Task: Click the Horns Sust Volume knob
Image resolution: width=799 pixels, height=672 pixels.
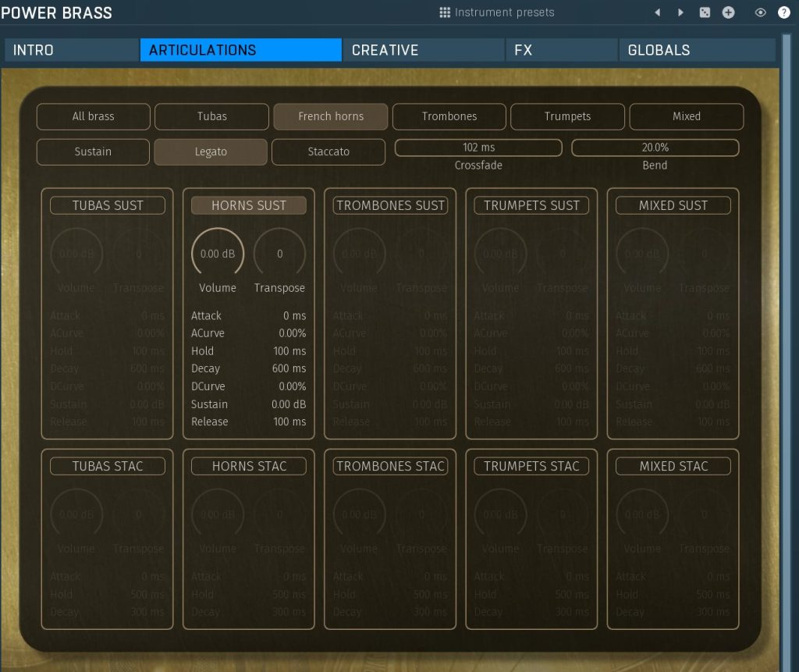Action: (218, 254)
